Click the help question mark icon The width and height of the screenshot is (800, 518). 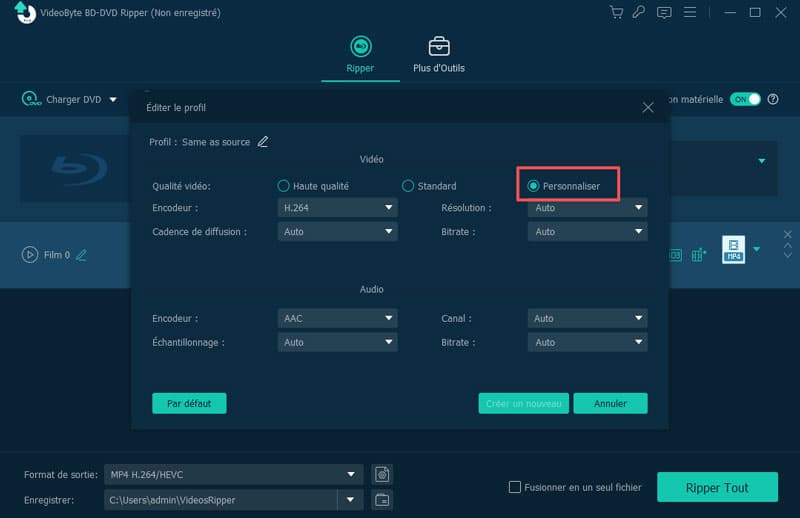coord(773,99)
